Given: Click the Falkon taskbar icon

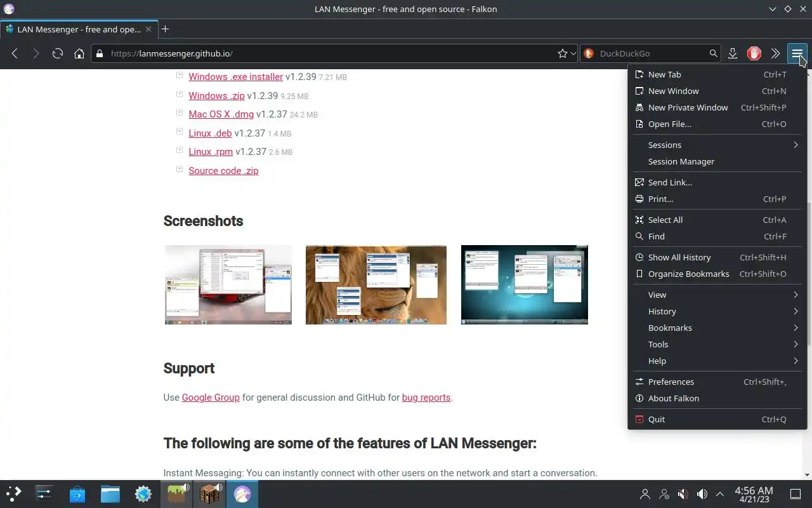Looking at the screenshot, I should pos(242,494).
